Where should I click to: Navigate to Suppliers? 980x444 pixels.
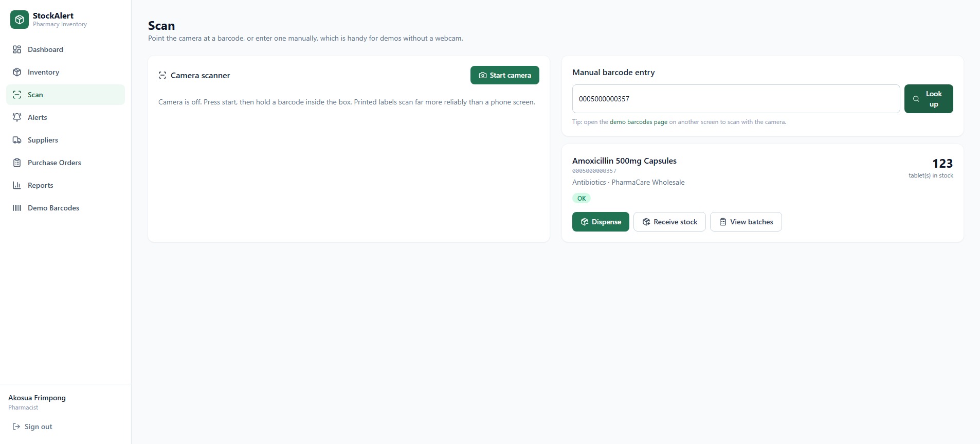coord(65,140)
